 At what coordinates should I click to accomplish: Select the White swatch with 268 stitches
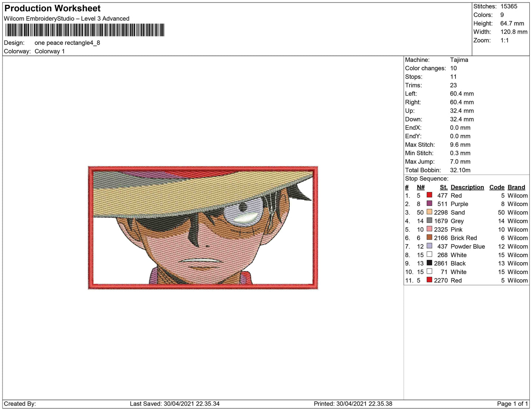[x=429, y=254]
